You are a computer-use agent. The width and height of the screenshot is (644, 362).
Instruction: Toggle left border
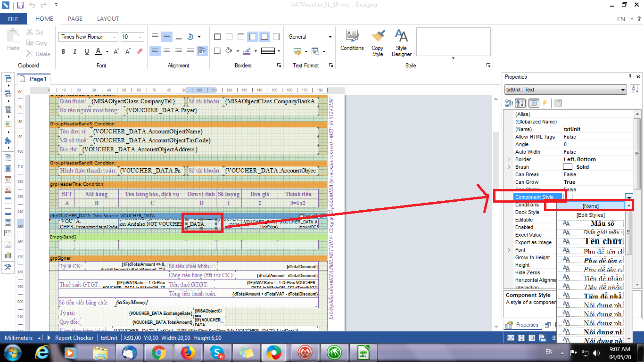click(253, 37)
